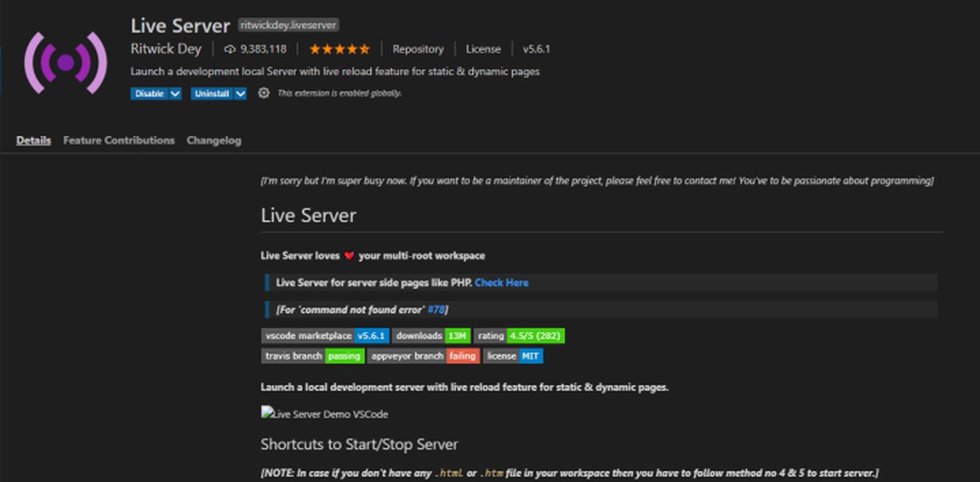Image resolution: width=980 pixels, height=482 pixels.
Task: Click the license MIT badge
Action: [x=513, y=356]
